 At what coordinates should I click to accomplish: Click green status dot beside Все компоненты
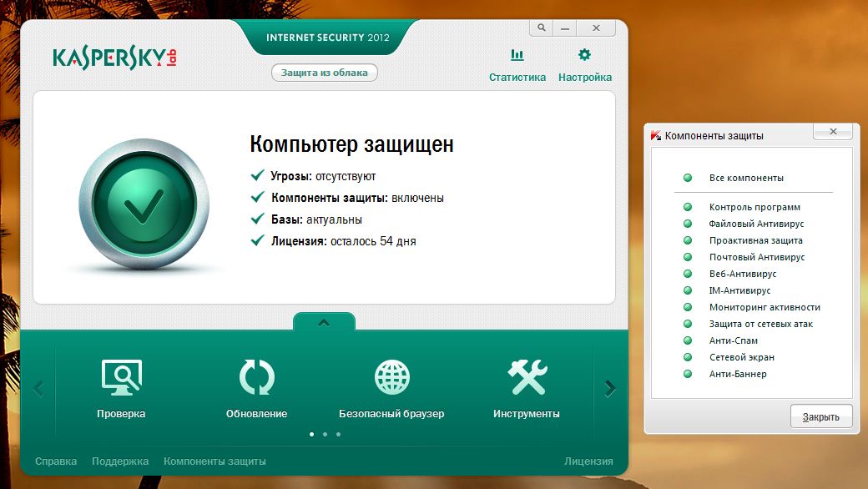click(688, 178)
